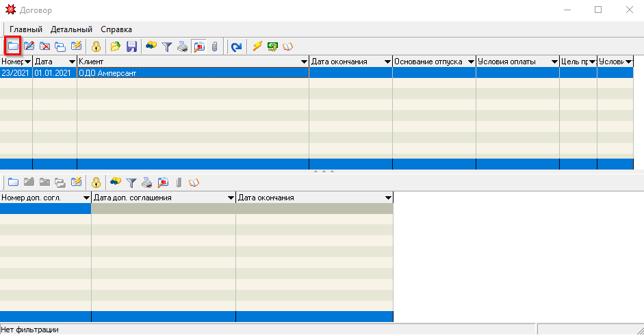Open the Детальный menu

[x=71, y=29]
